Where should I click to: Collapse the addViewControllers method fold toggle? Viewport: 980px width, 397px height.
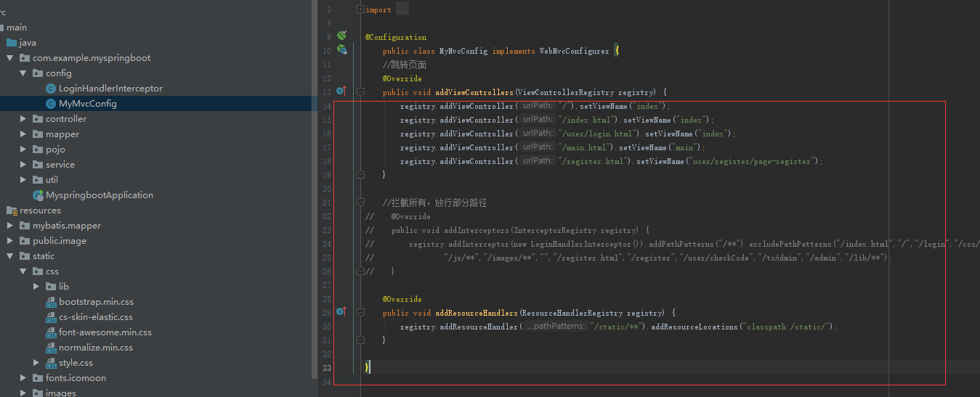coord(360,92)
